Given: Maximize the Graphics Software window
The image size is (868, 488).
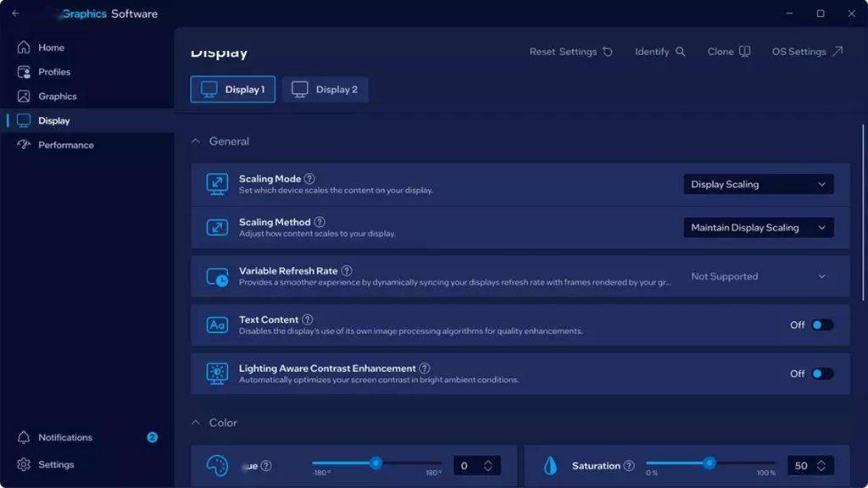Looking at the screenshot, I should click(x=821, y=14).
